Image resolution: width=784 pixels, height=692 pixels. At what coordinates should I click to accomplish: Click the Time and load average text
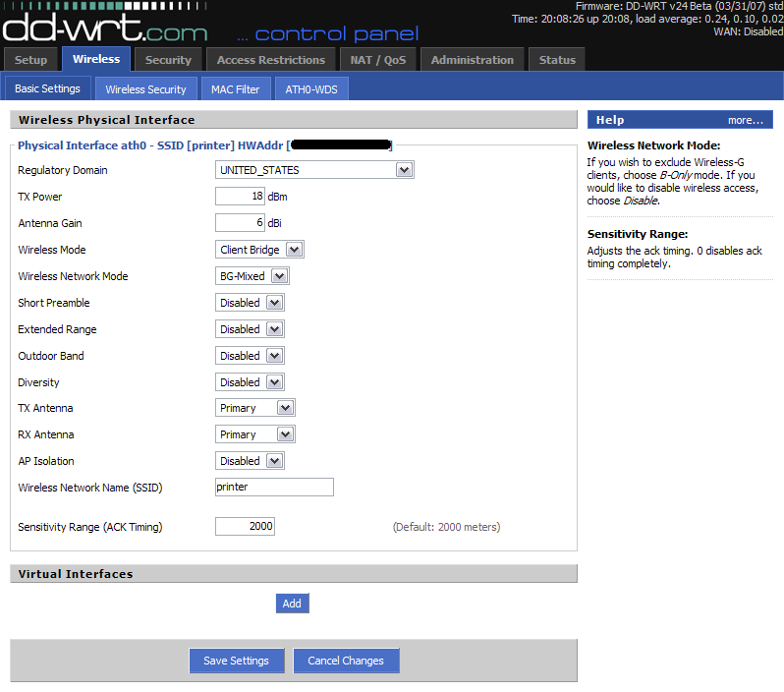pyautogui.click(x=647, y=19)
